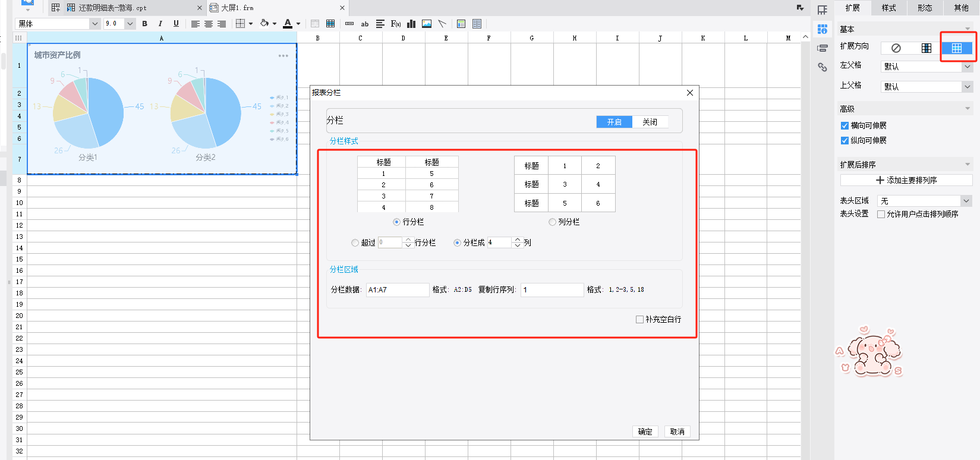The image size is (980, 460).
Task: Select no expansion direction icon
Action: click(896, 48)
